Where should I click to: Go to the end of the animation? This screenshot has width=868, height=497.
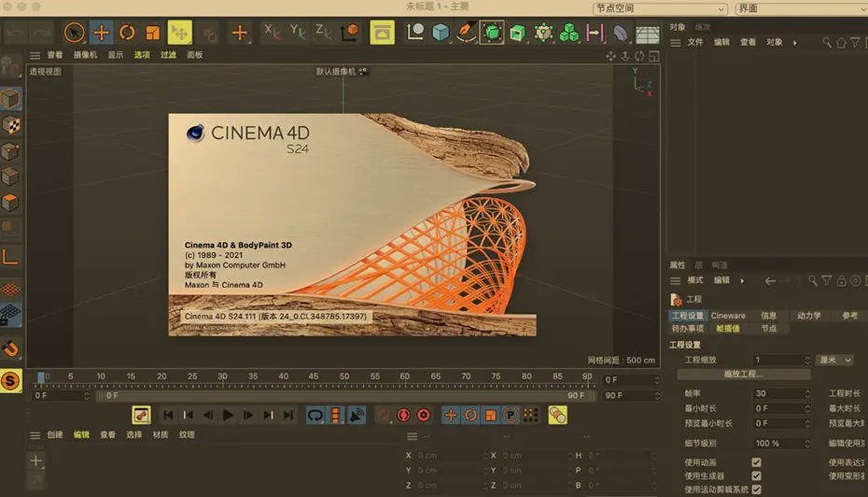coord(288,415)
